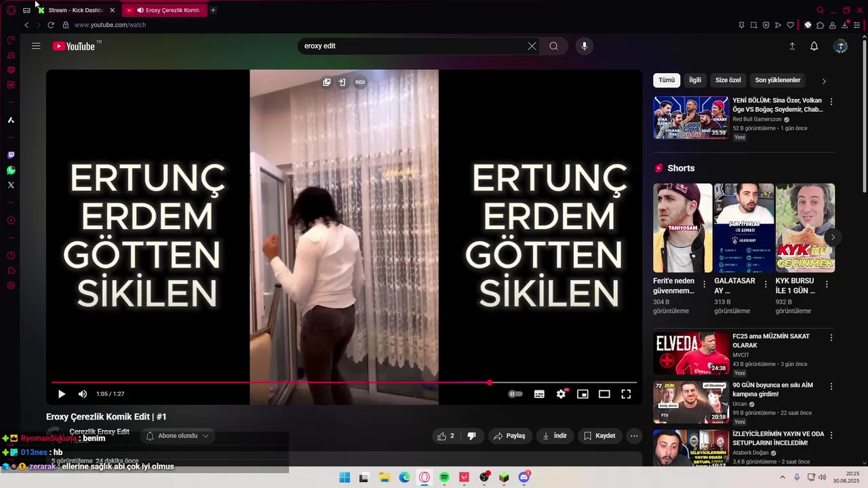The width and height of the screenshot is (868, 488).
Task: Open options for GALATASARAY short
Action: tap(766, 285)
